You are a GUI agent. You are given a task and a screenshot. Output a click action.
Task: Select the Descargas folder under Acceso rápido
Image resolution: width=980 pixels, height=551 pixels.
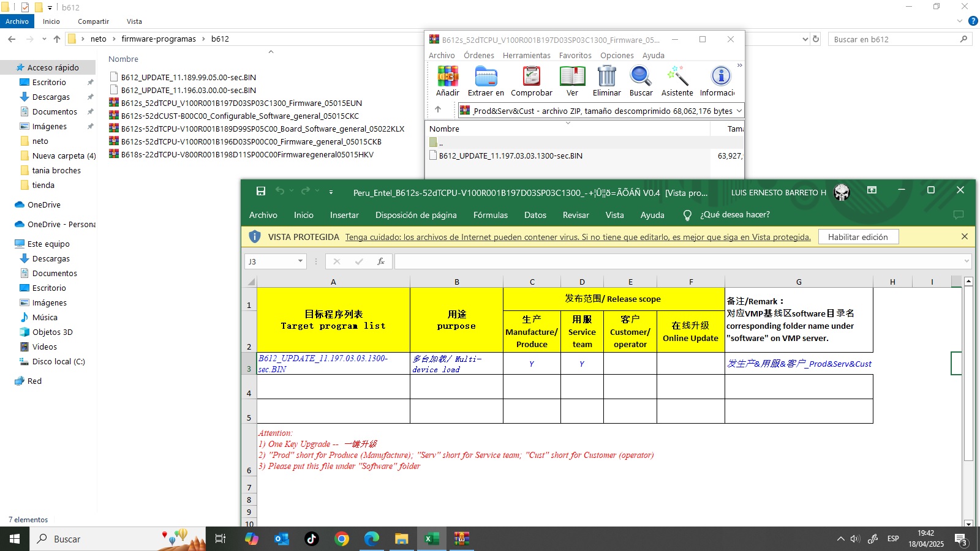51,97
